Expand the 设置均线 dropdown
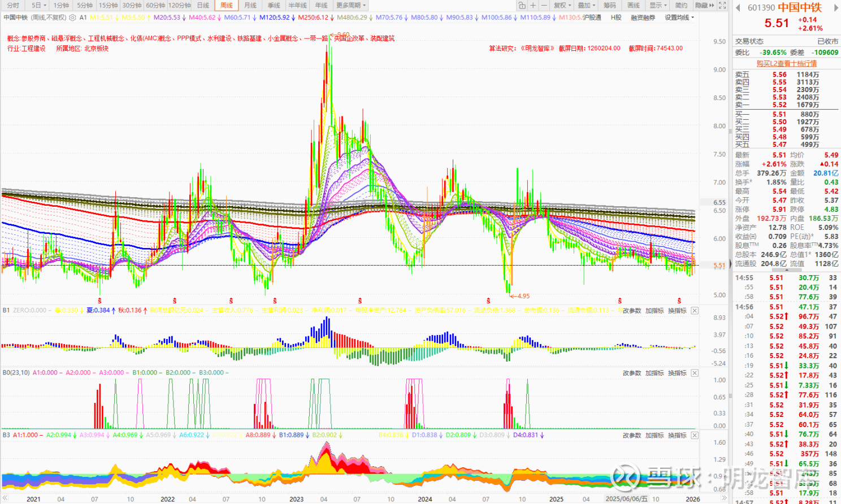Image resolution: width=841 pixels, height=504 pixels. click(679, 18)
